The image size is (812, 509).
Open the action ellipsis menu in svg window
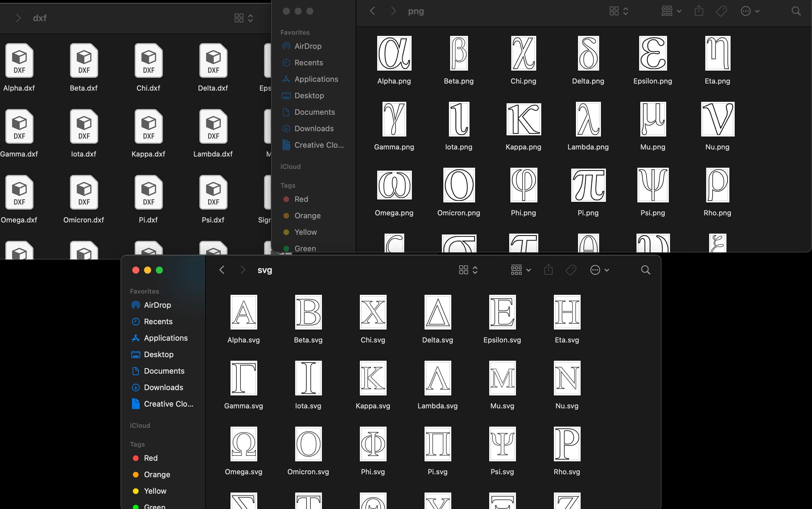tap(599, 270)
